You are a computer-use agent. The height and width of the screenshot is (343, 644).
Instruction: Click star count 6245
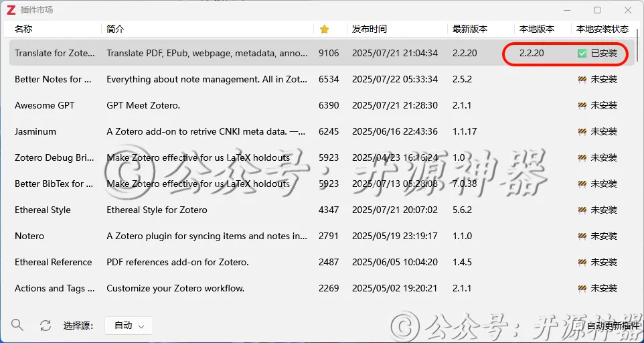point(329,131)
